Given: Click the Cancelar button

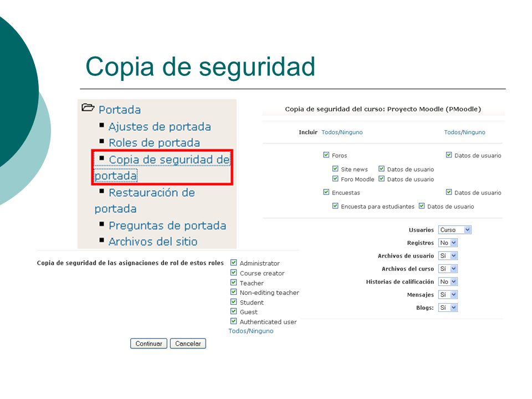Looking at the screenshot, I should [188, 344].
